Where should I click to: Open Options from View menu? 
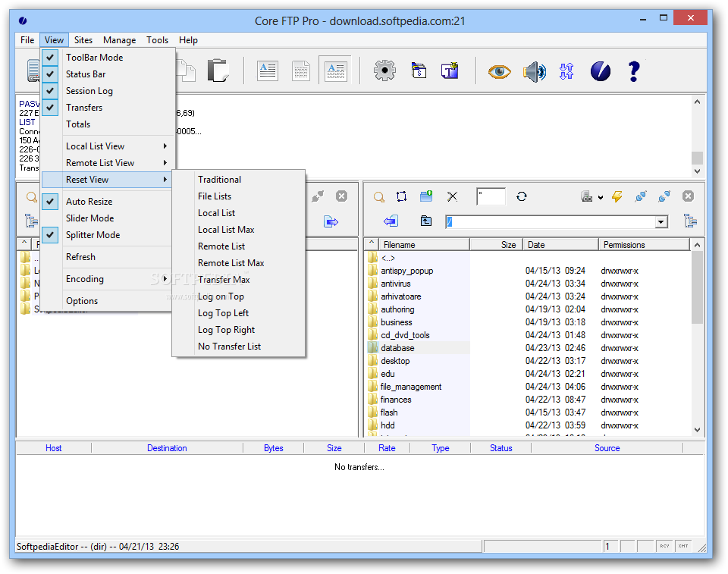pyautogui.click(x=108, y=301)
